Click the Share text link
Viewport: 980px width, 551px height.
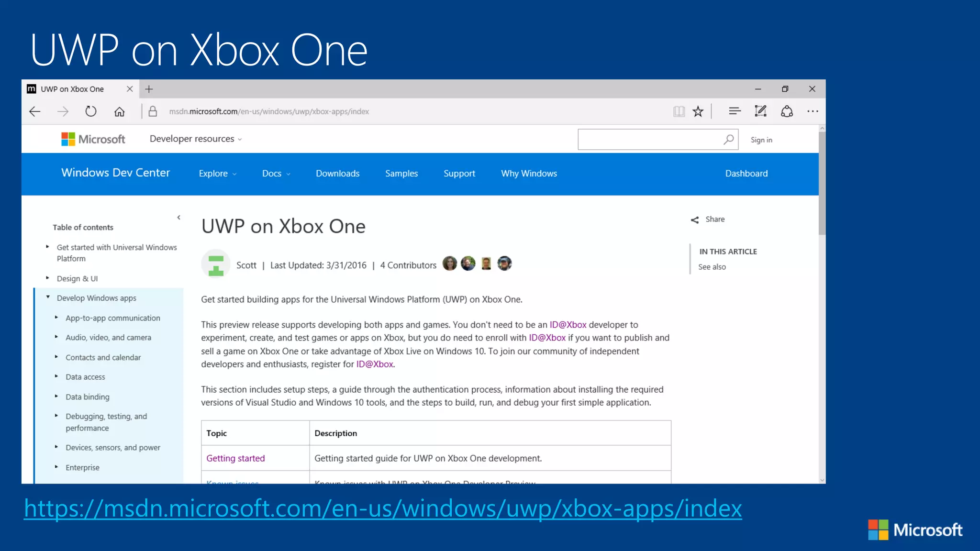715,219
